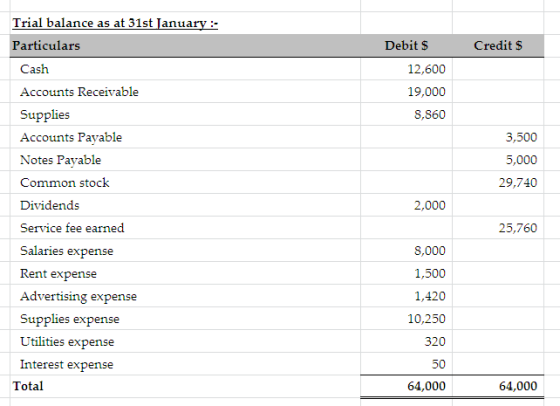Click the Utilities expense label cell
This screenshot has width=560, height=406.
click(x=67, y=342)
